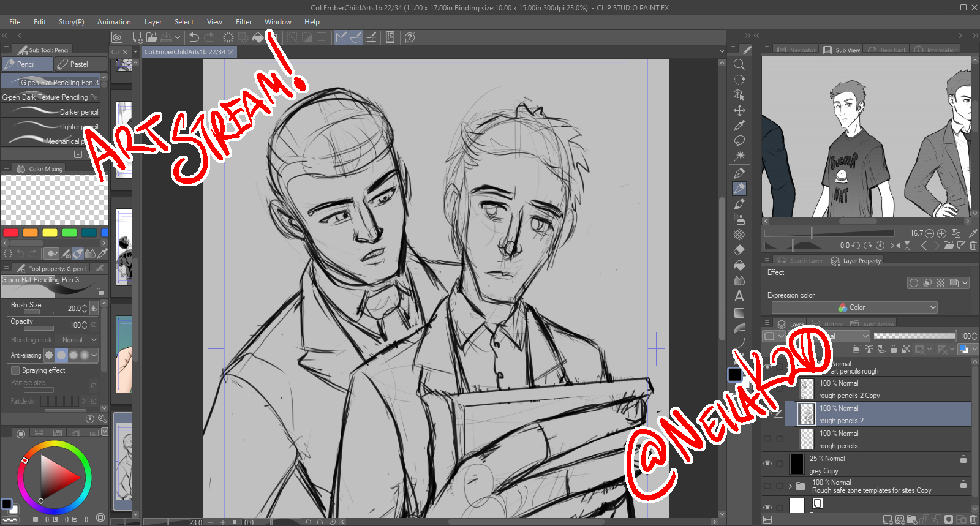
Task: Select the Move layer tool
Action: (739, 110)
